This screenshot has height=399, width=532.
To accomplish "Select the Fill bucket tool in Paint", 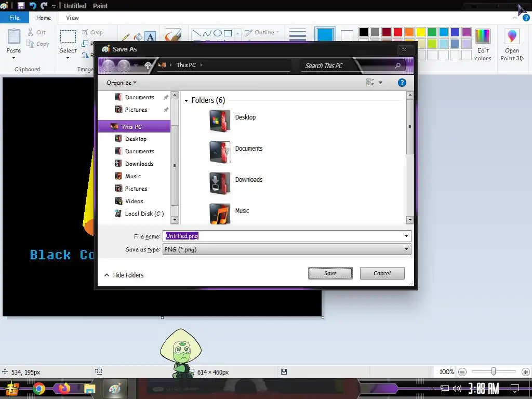I will point(138,37).
